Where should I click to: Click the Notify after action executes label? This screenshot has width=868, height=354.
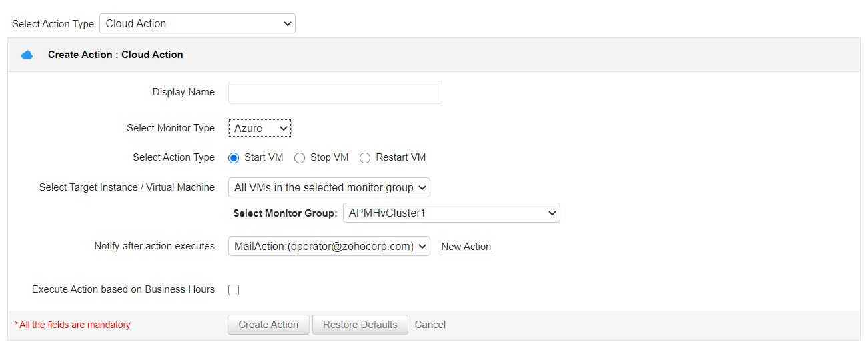point(154,246)
